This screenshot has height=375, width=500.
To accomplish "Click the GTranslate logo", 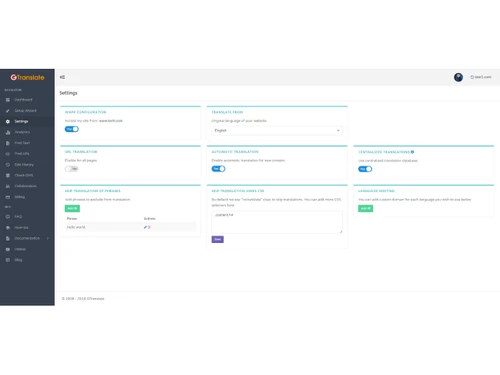I will coord(27,77).
